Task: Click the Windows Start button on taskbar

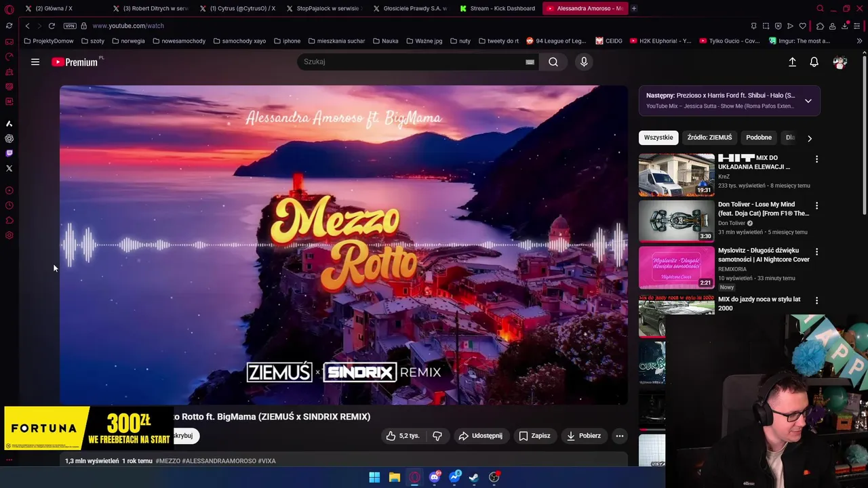Action: click(x=374, y=477)
